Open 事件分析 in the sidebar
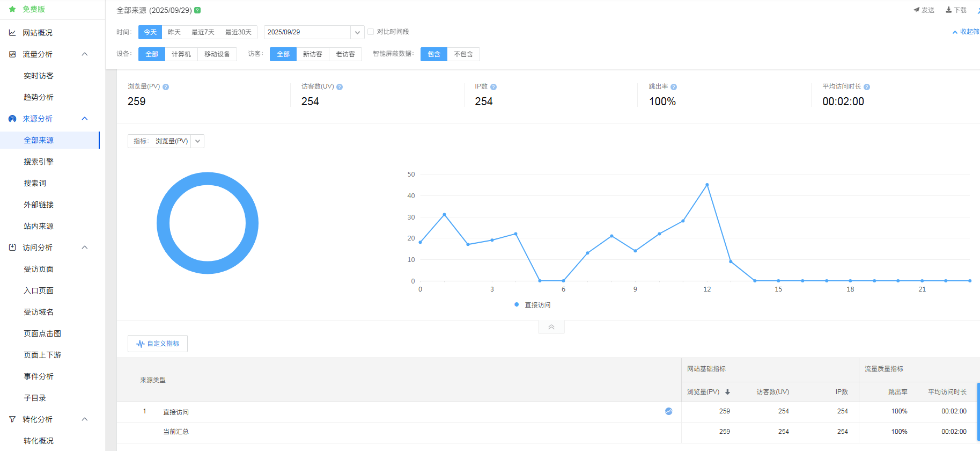Viewport: 980px width, 451px height. click(x=39, y=376)
